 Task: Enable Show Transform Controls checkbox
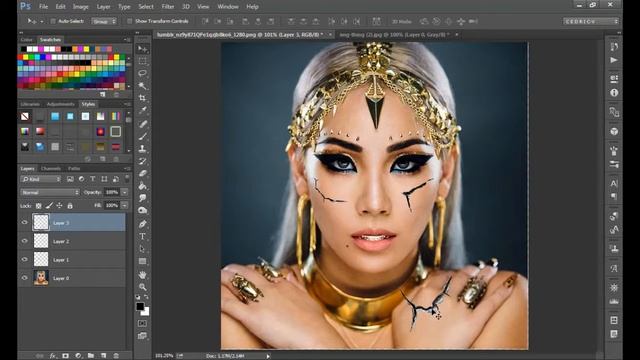pos(129,21)
